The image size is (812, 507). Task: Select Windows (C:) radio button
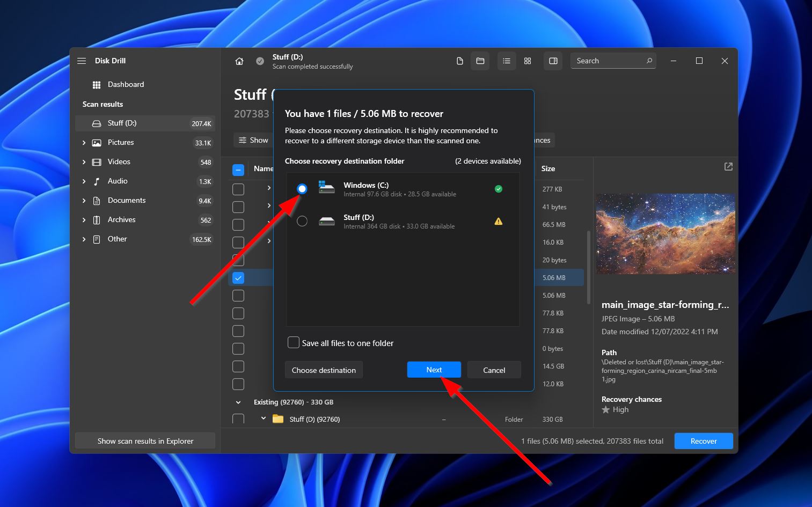[302, 189]
